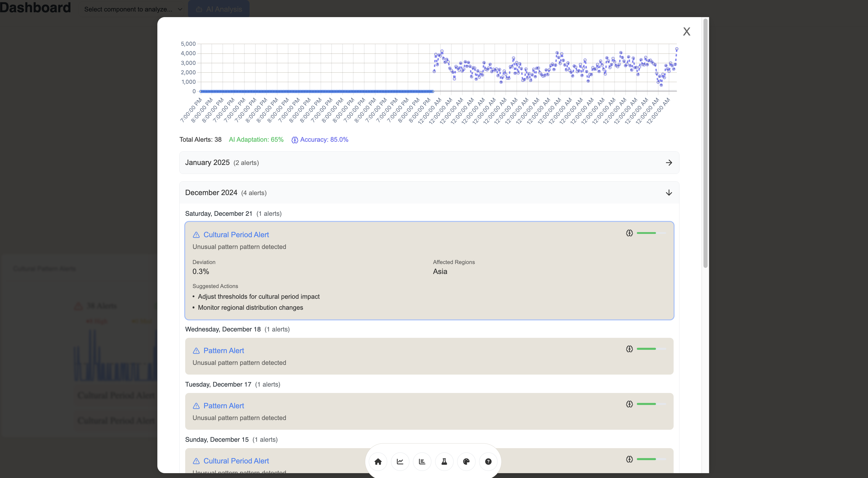Click warning triangle on December 17 Pattern Alert
The height and width of the screenshot is (478, 868).
[196, 406]
